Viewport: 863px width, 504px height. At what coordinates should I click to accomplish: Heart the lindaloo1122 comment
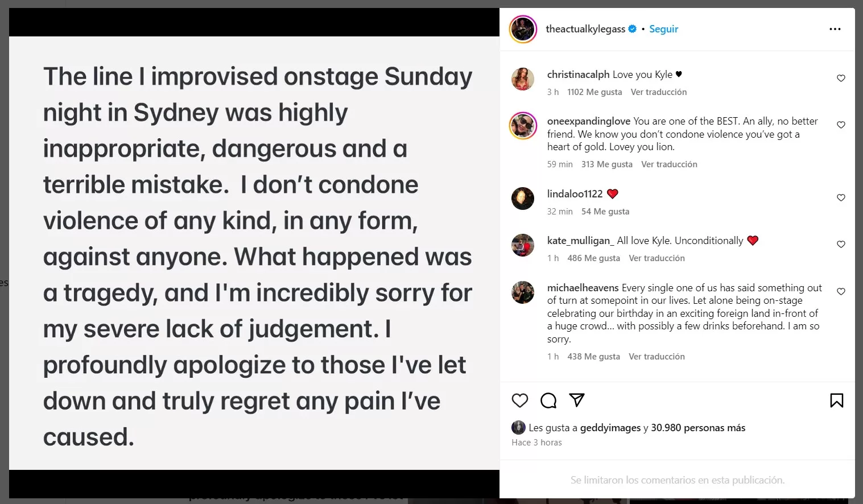point(841,197)
